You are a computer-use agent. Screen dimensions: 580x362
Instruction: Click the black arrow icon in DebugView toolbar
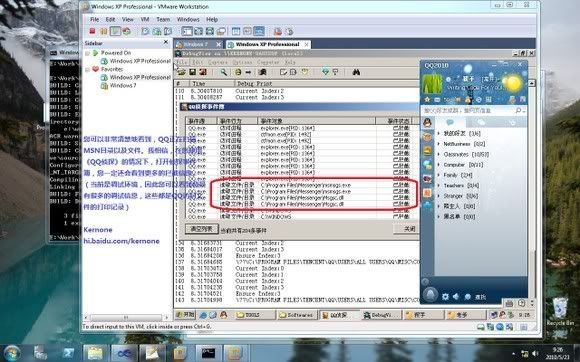pos(248,72)
